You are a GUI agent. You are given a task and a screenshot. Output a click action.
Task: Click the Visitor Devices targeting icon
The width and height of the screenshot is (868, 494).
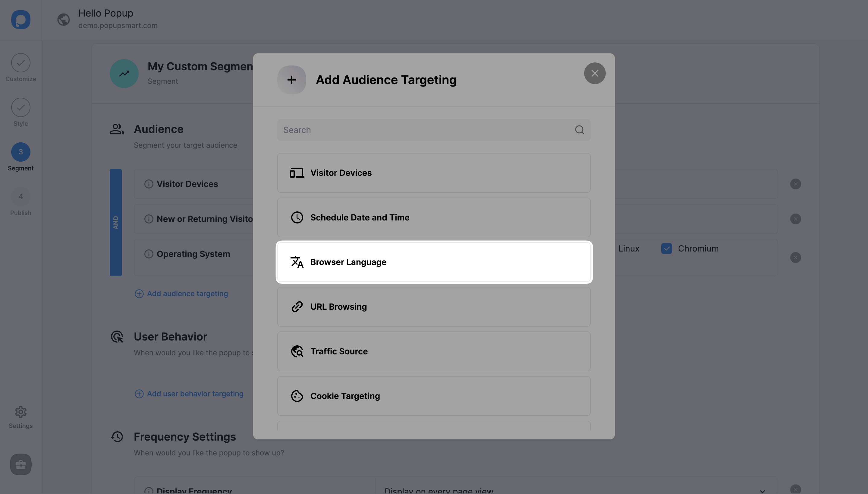coord(296,173)
